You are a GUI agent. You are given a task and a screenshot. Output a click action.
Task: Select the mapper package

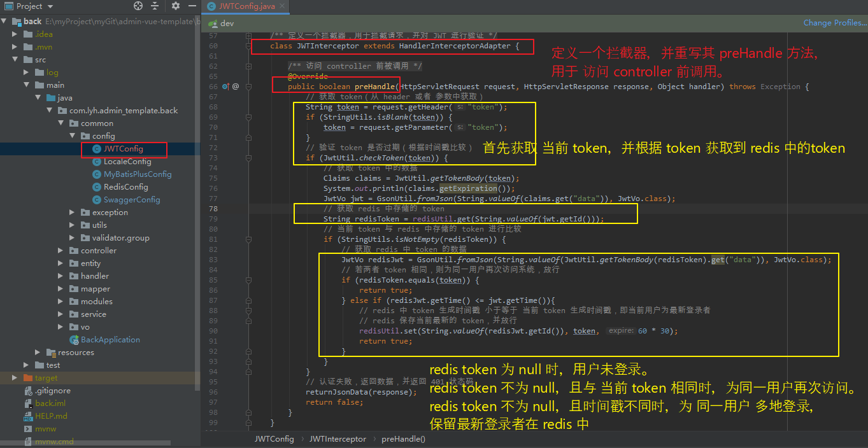(x=96, y=288)
